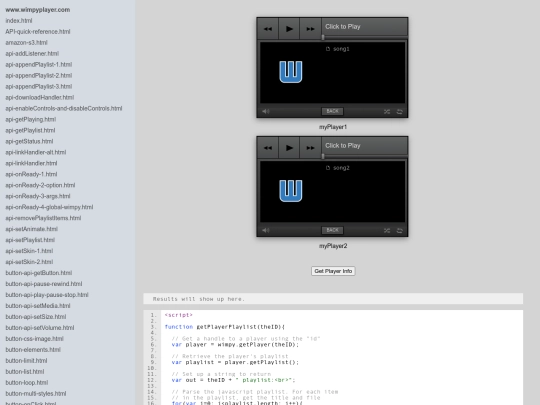
Task: Open amazon-s3.html link
Action: (26, 43)
